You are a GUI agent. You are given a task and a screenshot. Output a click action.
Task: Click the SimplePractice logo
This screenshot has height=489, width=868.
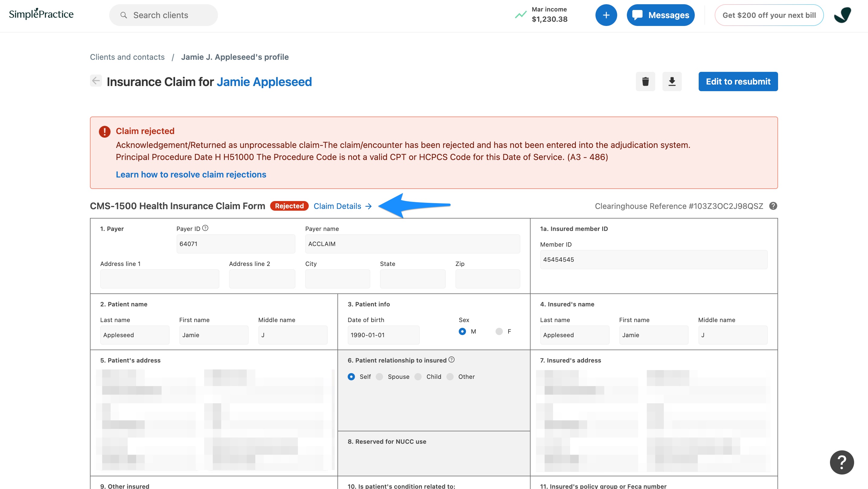click(x=41, y=14)
